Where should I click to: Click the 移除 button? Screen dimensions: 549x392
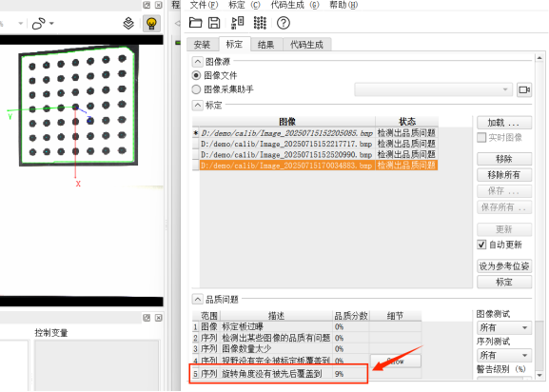pyautogui.click(x=504, y=159)
